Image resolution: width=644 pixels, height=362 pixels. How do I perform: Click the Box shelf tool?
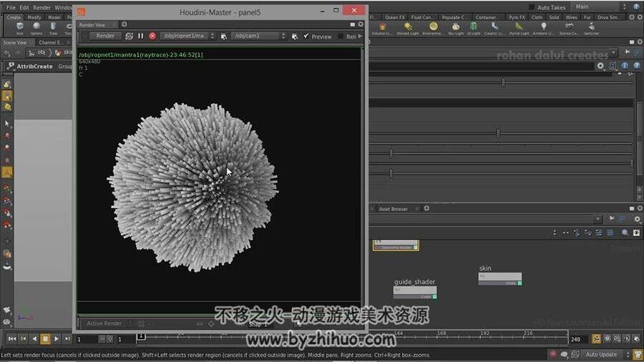[20, 28]
